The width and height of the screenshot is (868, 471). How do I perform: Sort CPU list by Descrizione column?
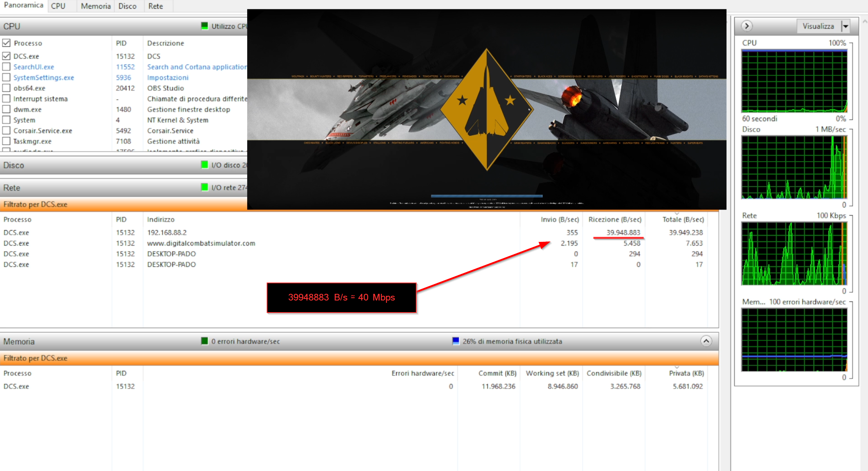click(166, 43)
